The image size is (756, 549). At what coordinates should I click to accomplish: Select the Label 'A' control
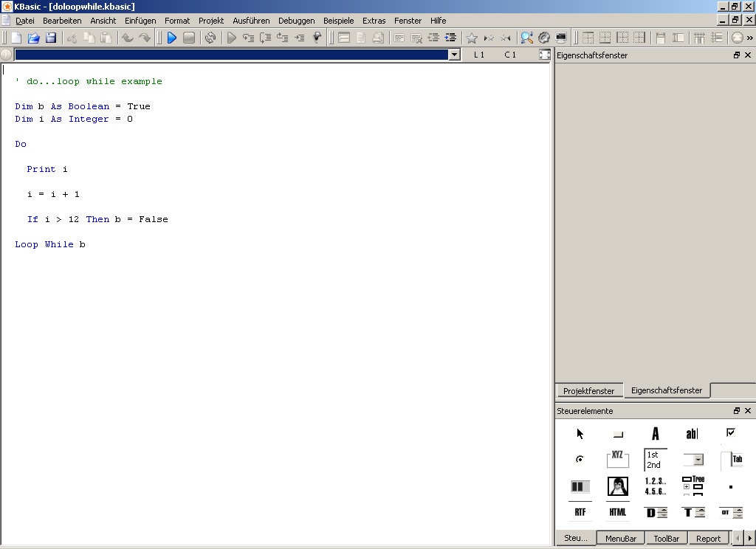(x=655, y=434)
